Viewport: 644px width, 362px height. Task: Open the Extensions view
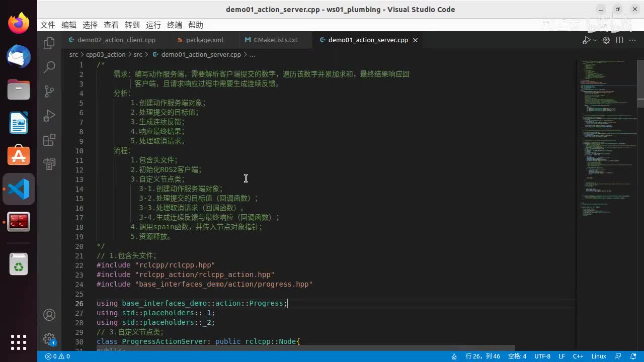click(49, 140)
